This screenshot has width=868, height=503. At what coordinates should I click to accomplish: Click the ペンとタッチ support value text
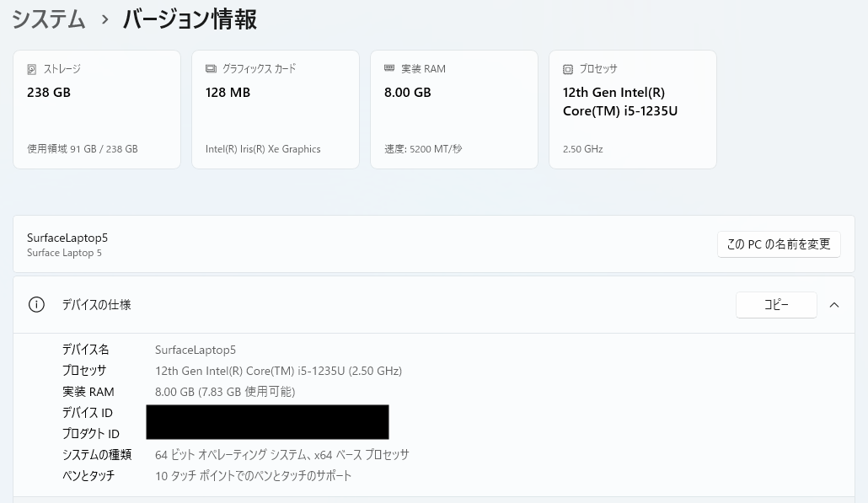pos(253,476)
